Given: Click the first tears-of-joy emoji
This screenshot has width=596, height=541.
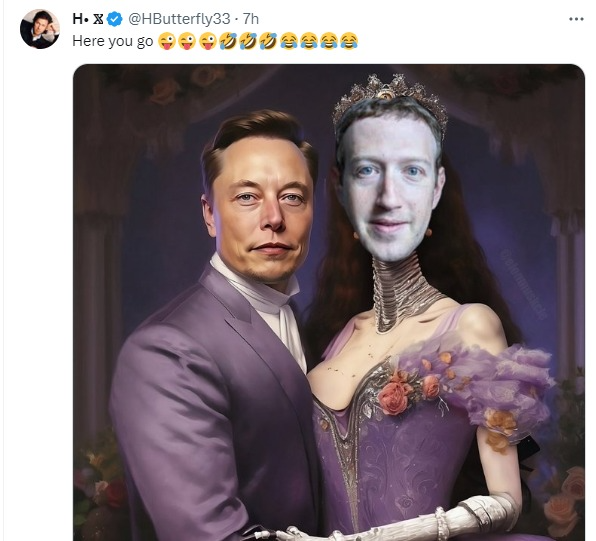Looking at the screenshot, I should pos(289,41).
